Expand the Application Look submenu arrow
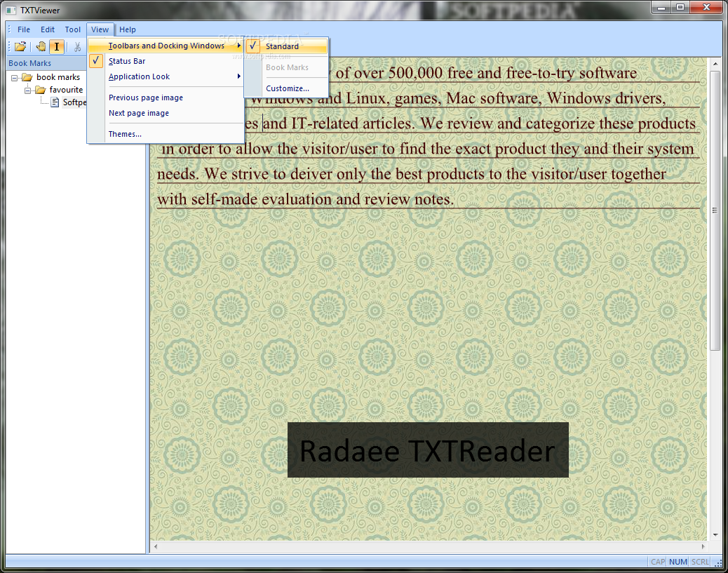The width and height of the screenshot is (728, 573). [238, 76]
